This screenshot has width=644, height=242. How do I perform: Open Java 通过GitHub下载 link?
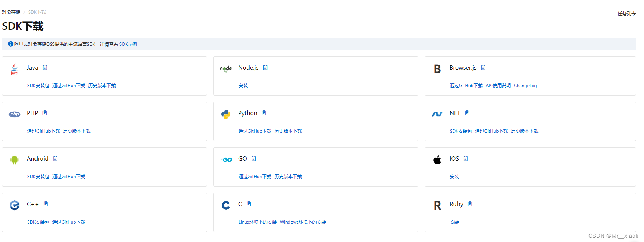click(x=69, y=86)
